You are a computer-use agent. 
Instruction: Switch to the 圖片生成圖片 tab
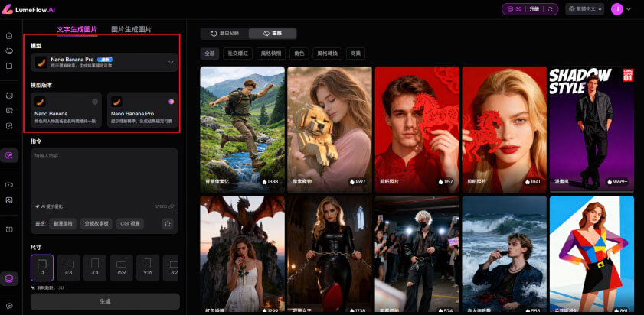coord(131,29)
